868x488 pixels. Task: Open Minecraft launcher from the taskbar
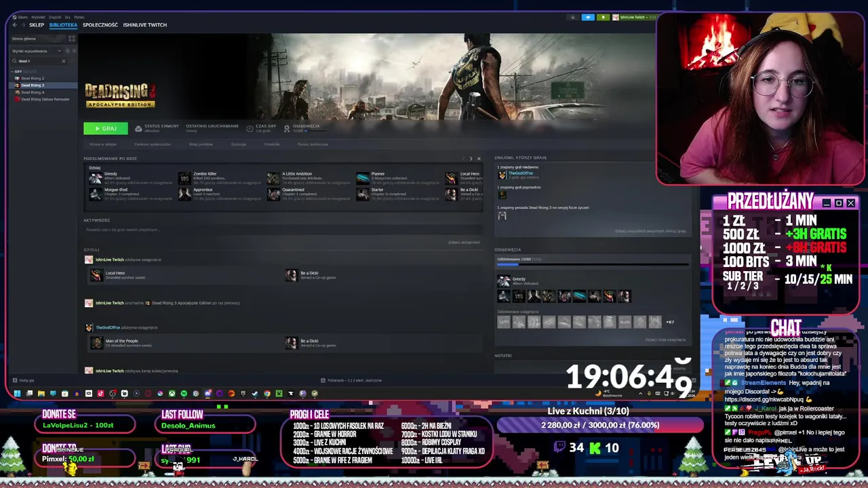point(279,393)
